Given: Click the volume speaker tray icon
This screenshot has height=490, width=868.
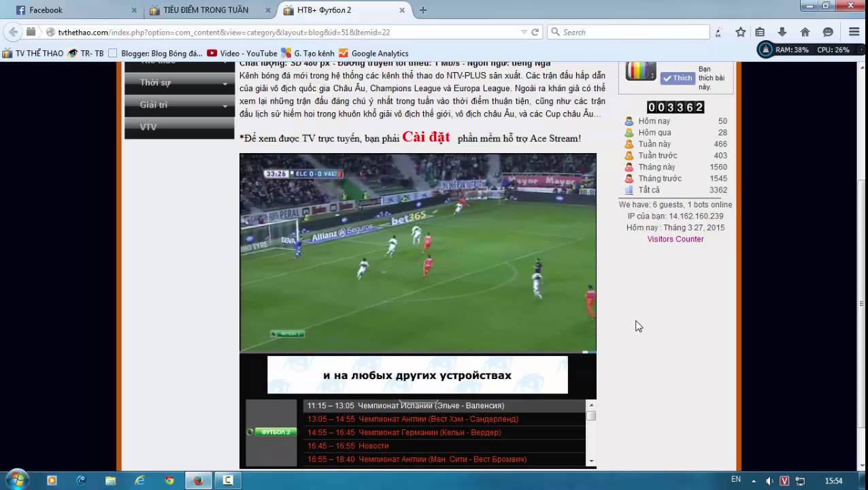Looking at the screenshot, I should [769, 480].
